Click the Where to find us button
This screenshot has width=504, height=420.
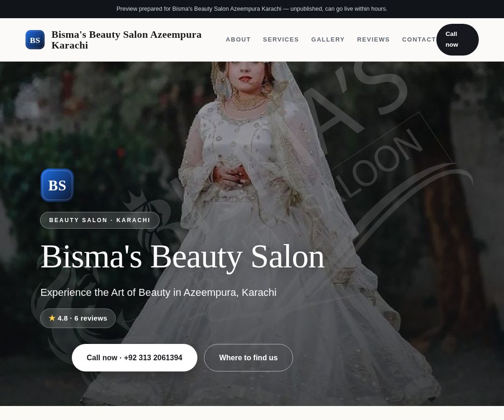point(248,357)
